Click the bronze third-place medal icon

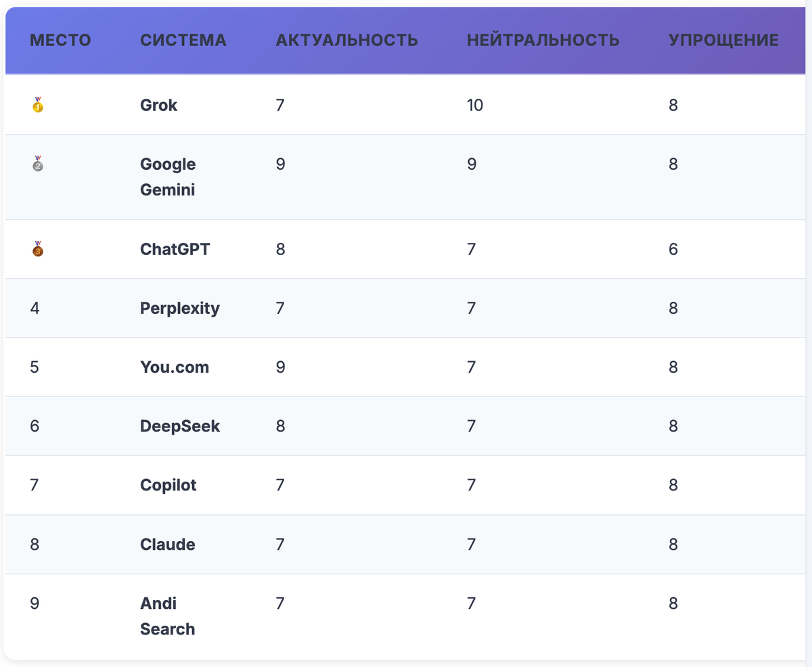[x=38, y=249]
